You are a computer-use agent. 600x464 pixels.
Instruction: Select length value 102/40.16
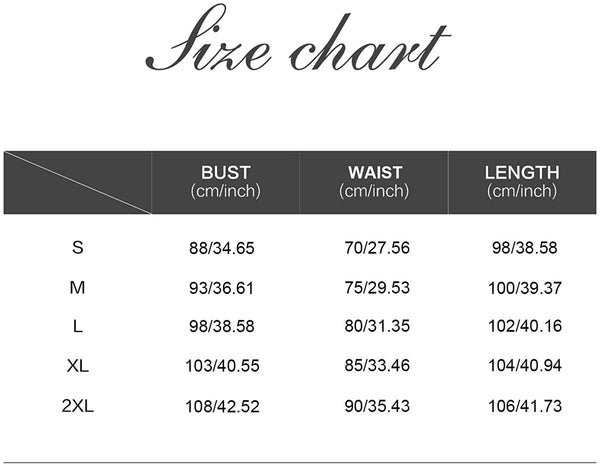point(527,328)
